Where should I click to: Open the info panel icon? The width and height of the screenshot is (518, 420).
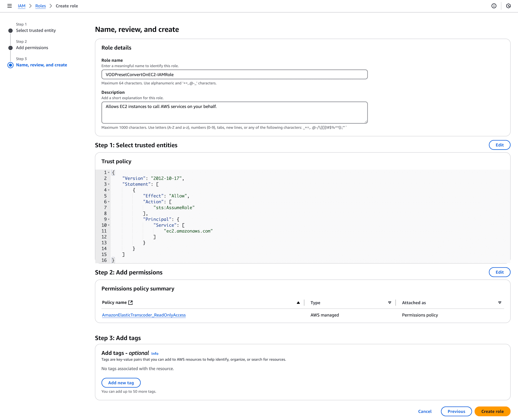[494, 6]
